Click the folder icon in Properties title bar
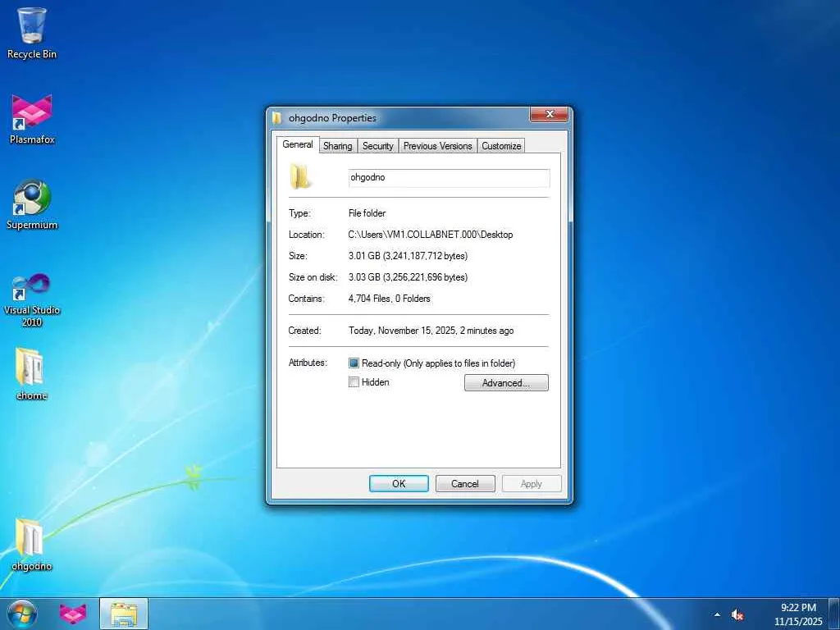Screen dimensions: 840x630 coord(277,118)
